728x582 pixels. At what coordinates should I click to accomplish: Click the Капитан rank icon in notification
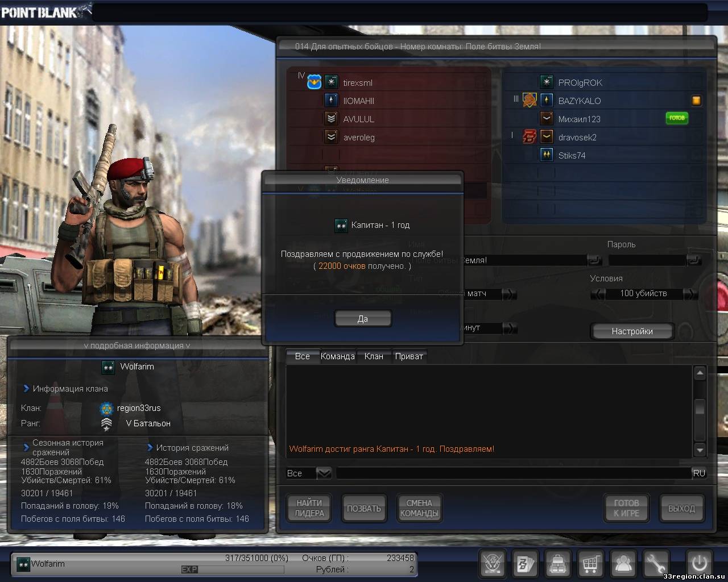tap(341, 226)
